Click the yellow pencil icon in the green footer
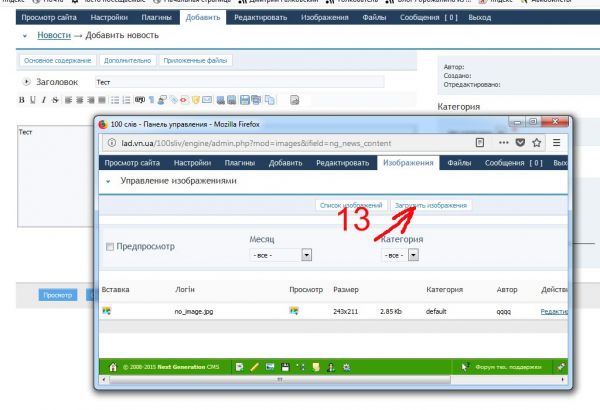Viewport: 600px width, 410px height. [x=254, y=367]
